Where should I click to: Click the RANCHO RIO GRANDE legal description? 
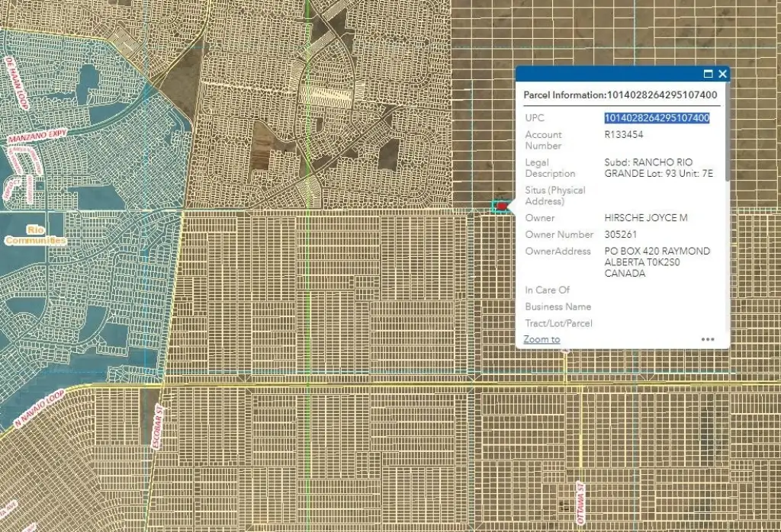658,168
